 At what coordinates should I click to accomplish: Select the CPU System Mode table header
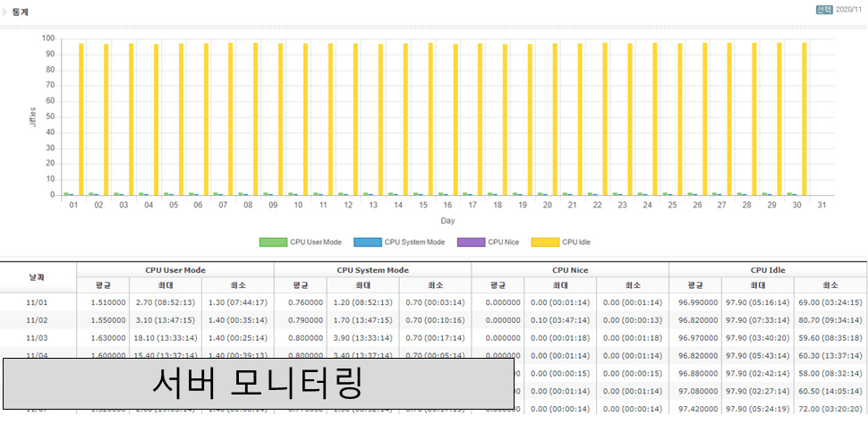(x=372, y=269)
